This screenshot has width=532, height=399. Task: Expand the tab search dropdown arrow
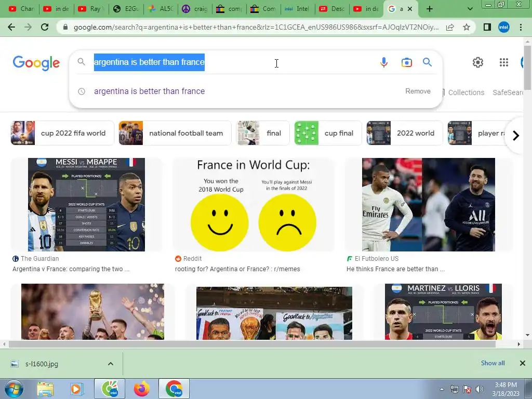(470, 9)
